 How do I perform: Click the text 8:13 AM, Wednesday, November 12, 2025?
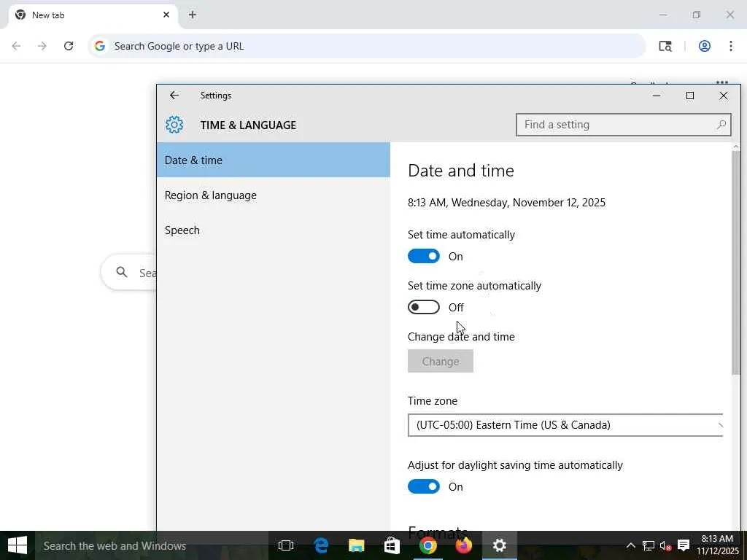(x=506, y=203)
